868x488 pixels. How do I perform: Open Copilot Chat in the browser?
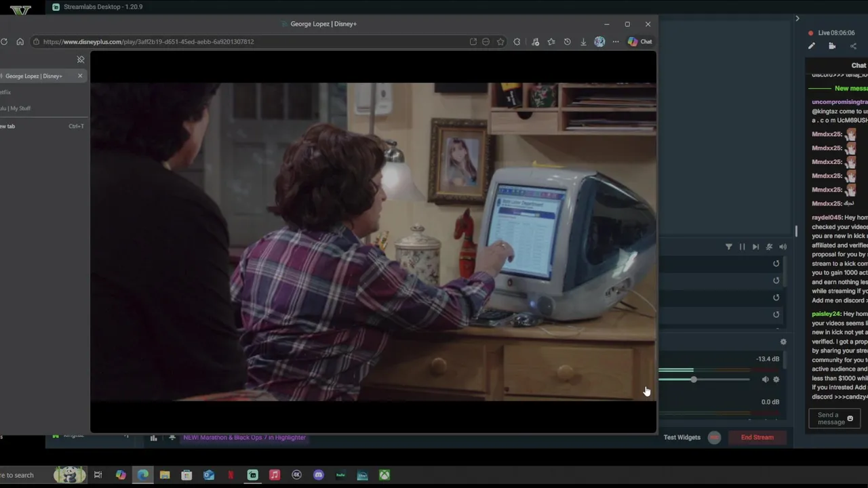point(639,41)
